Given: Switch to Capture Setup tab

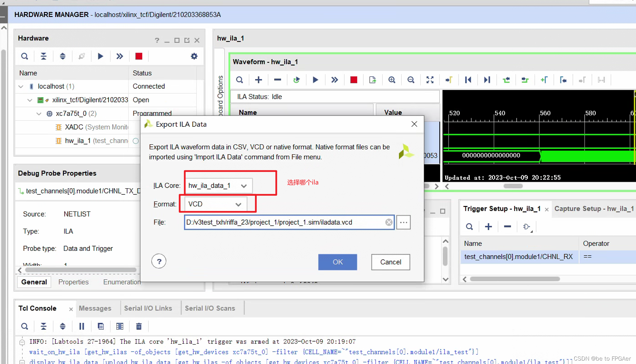Looking at the screenshot, I should (x=593, y=208).
